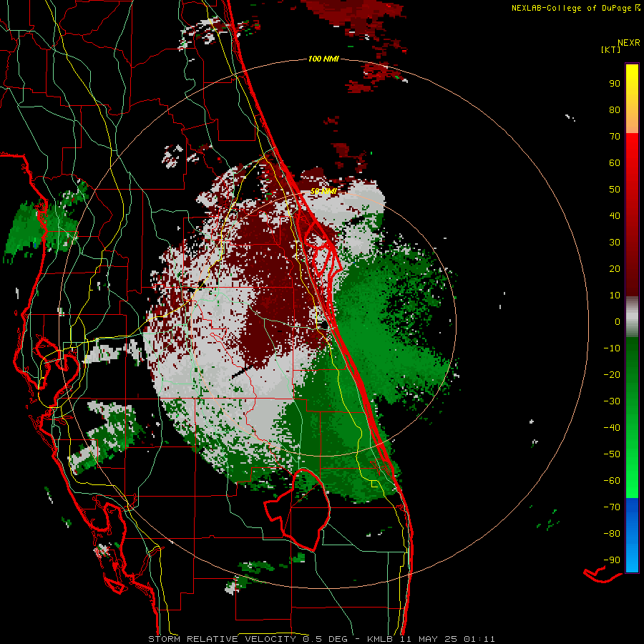This screenshot has height=644, width=644.
Task: Pick the gray zero-velocity segment of the color bar
Action: coord(632,317)
